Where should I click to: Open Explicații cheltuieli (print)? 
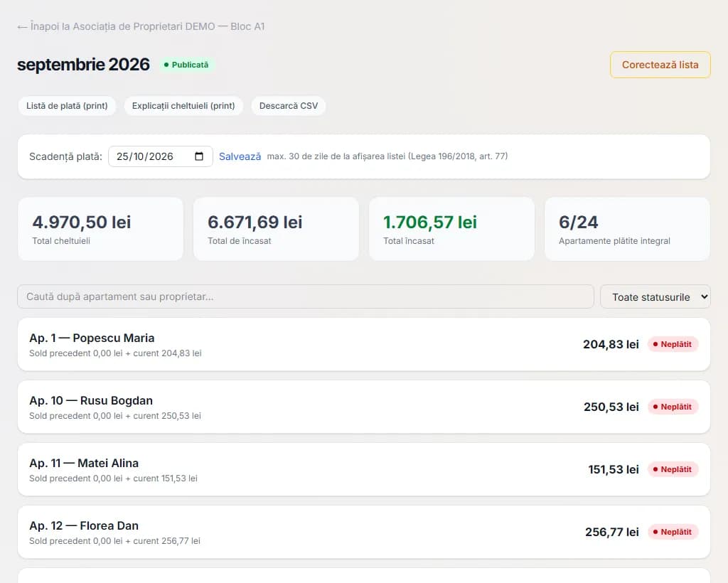(183, 106)
